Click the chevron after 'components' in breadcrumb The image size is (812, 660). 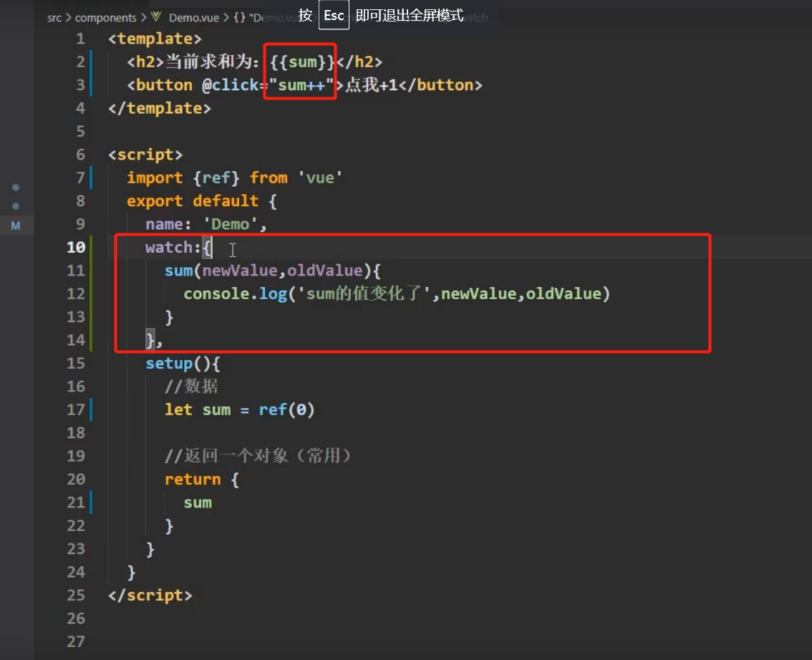click(143, 18)
